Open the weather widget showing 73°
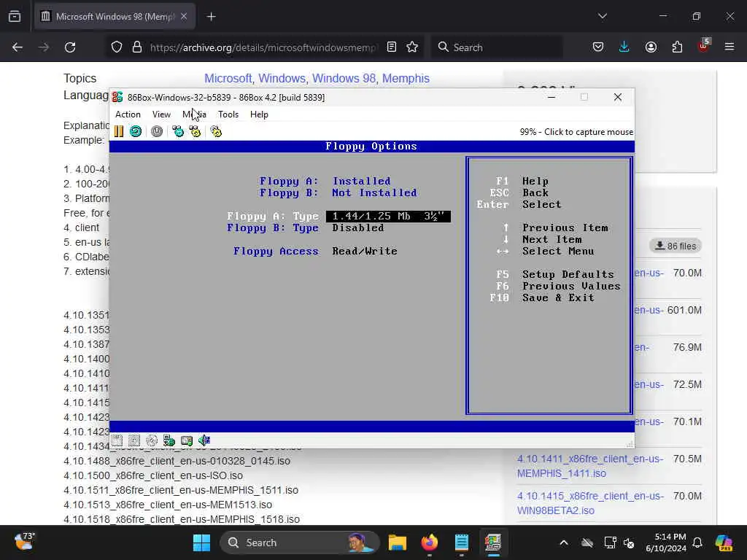747x560 pixels. tap(24, 542)
